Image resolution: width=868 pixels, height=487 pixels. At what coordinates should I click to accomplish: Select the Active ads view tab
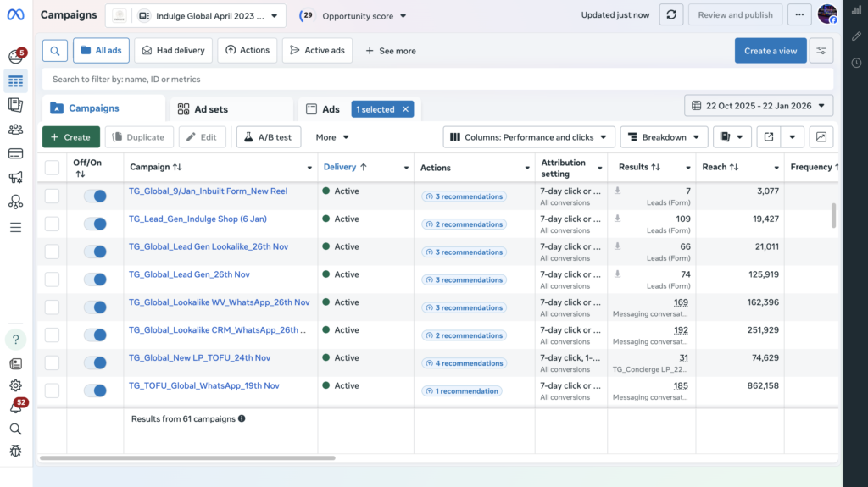[x=317, y=51]
